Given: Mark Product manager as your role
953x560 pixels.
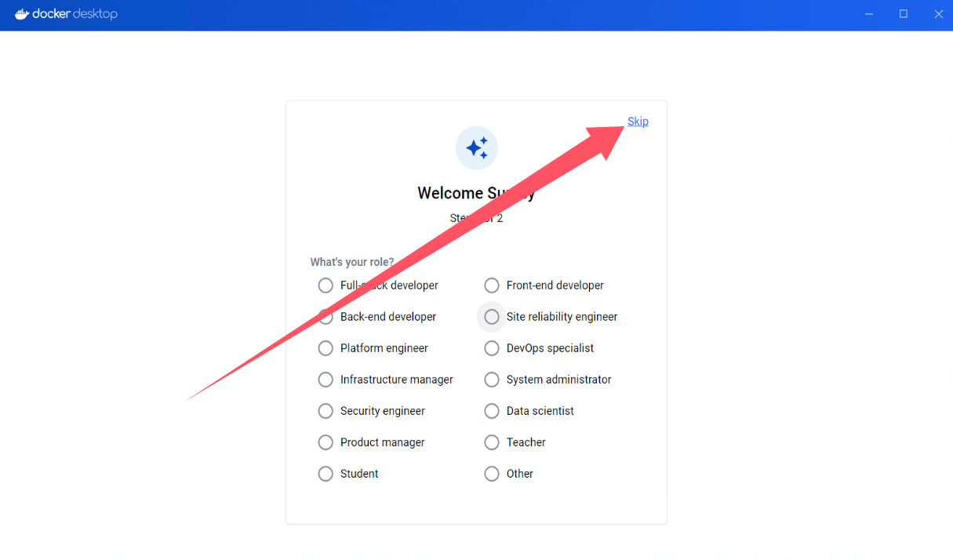Looking at the screenshot, I should point(326,442).
